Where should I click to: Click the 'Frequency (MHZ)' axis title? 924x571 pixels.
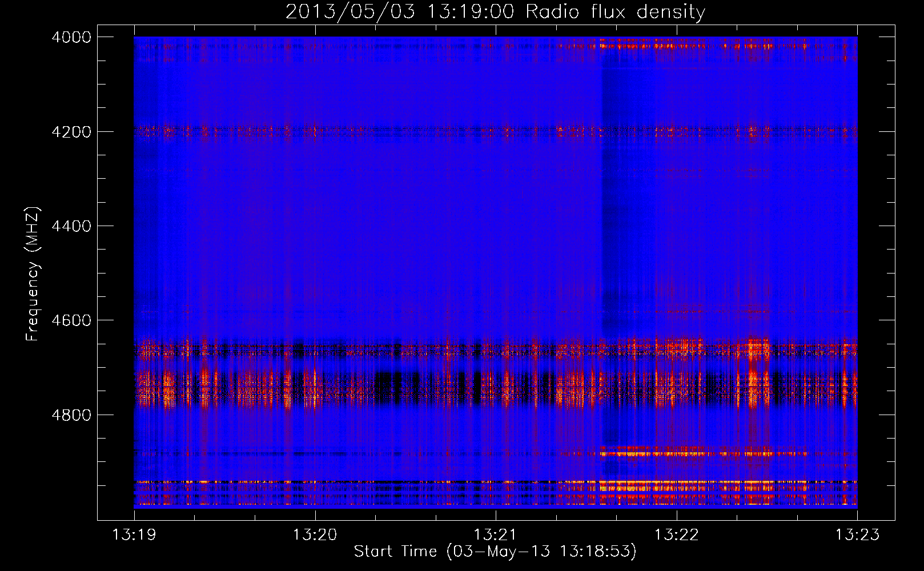(33, 274)
